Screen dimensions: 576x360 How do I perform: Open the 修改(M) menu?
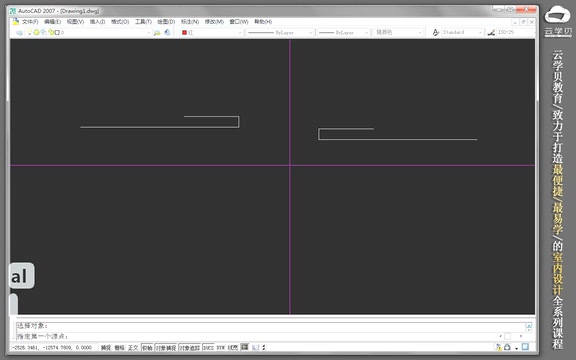tap(214, 22)
